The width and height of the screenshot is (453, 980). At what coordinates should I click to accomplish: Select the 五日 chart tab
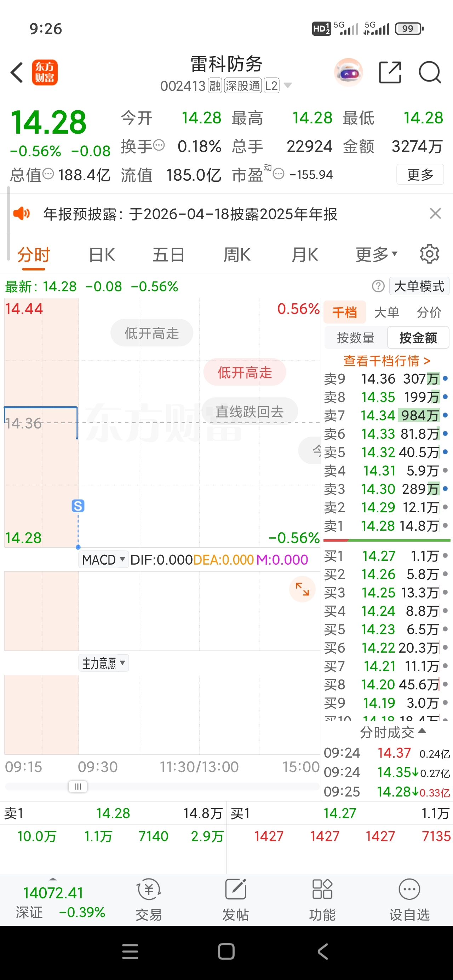coord(168,255)
